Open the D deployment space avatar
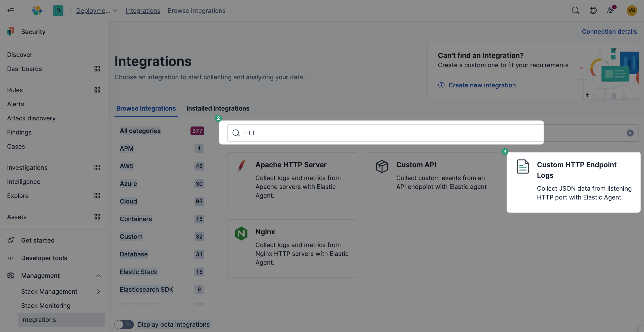 pyautogui.click(x=58, y=10)
